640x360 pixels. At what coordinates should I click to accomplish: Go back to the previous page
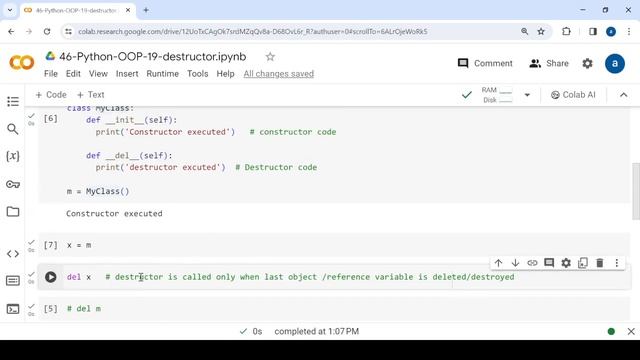[x=11, y=31]
